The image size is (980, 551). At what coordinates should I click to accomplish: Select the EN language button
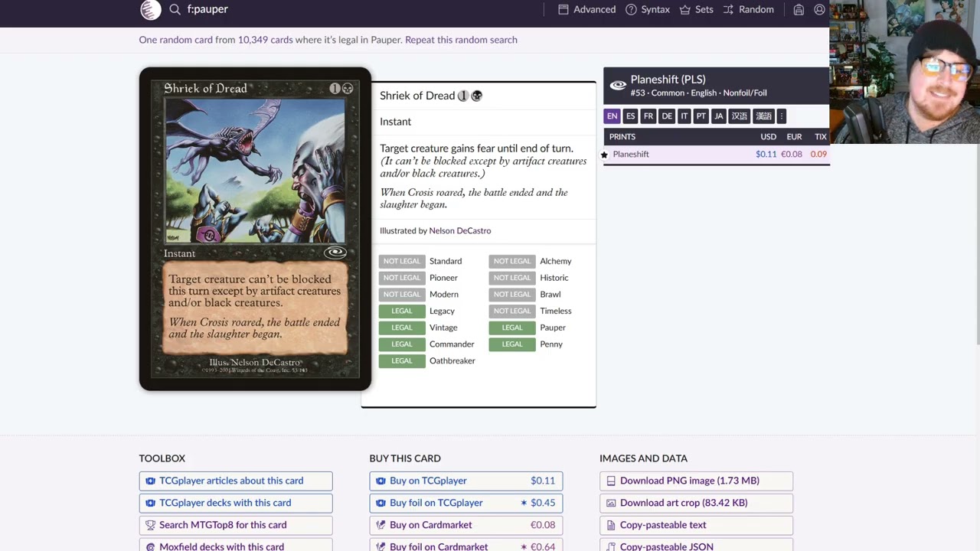[612, 116]
